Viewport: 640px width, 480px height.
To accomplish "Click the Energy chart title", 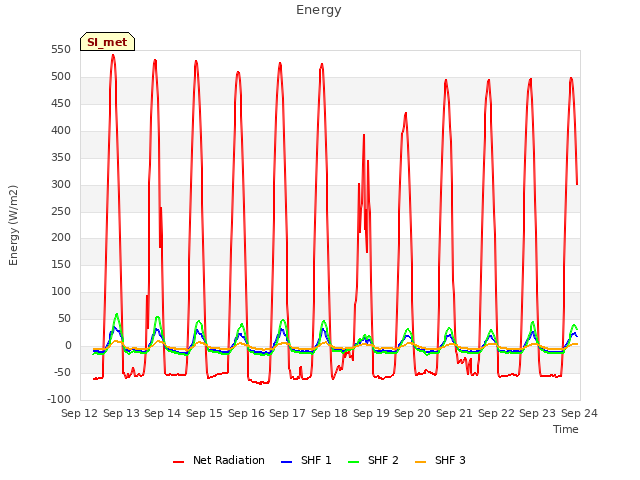I will (318, 10).
